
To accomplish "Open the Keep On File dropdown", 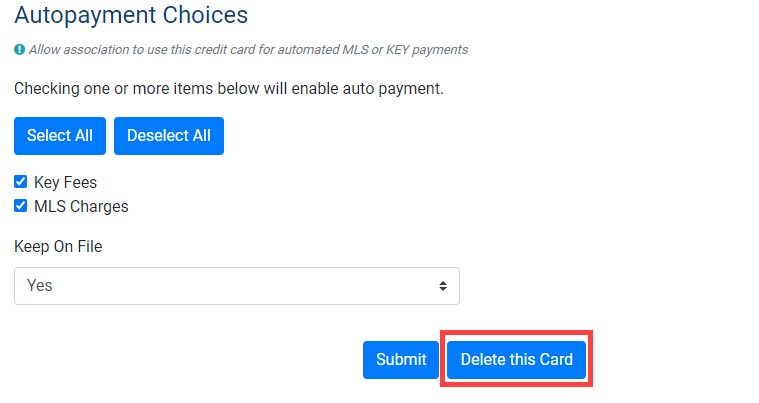I will tap(236, 285).
